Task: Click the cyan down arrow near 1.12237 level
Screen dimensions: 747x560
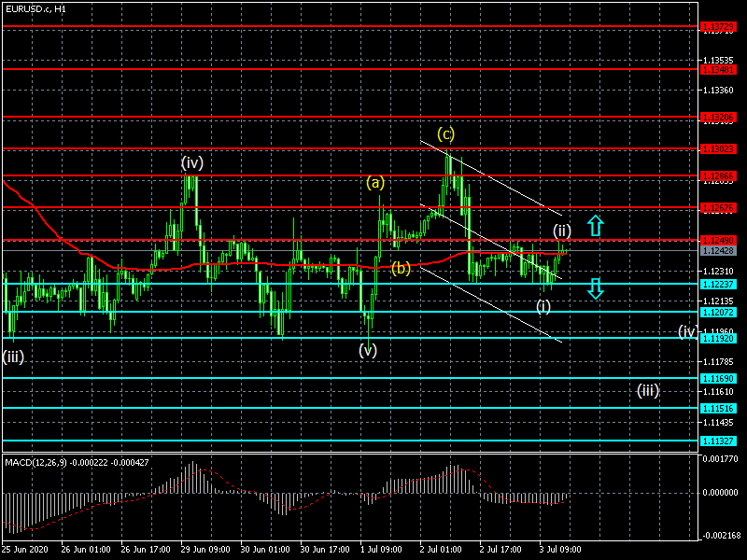Action: [596, 288]
